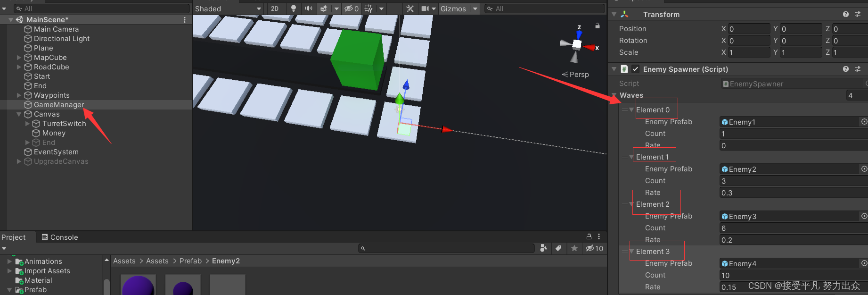
Task: Click the search by label tag icon
Action: click(558, 248)
